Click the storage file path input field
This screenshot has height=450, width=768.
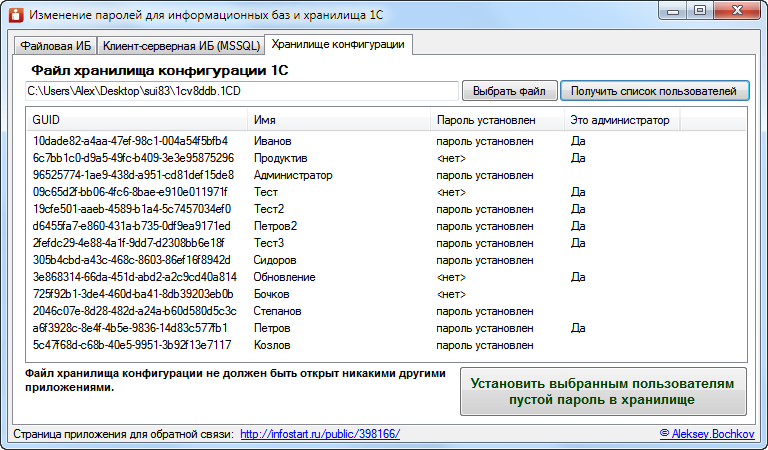(242, 91)
